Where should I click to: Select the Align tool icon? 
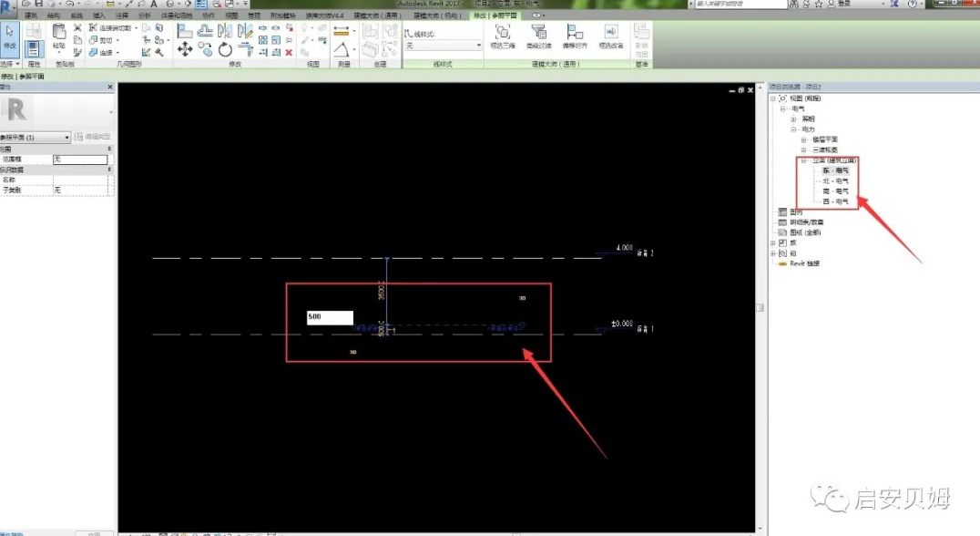(185, 30)
